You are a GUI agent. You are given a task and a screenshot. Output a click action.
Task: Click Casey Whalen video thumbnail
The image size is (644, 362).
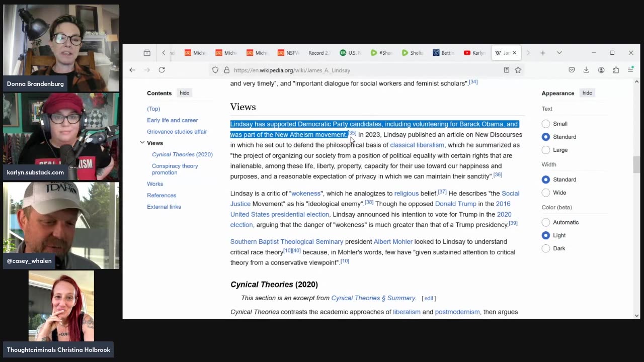point(61,225)
